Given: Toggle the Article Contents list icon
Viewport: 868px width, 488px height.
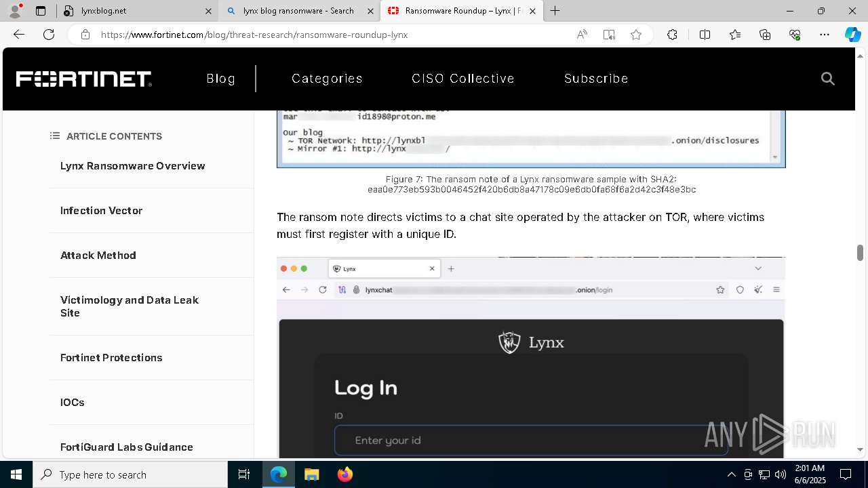Looking at the screenshot, I should [55, 136].
